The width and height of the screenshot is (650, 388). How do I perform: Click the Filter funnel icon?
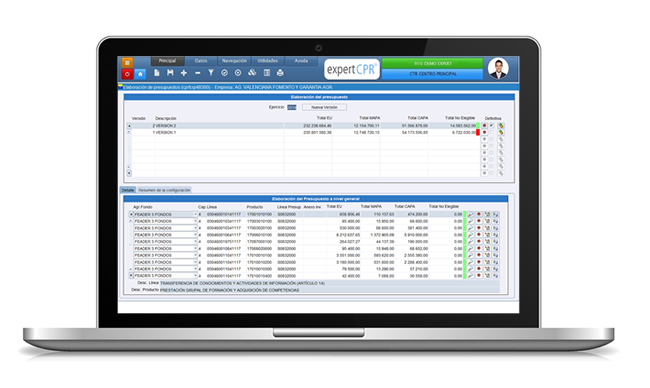[211, 73]
